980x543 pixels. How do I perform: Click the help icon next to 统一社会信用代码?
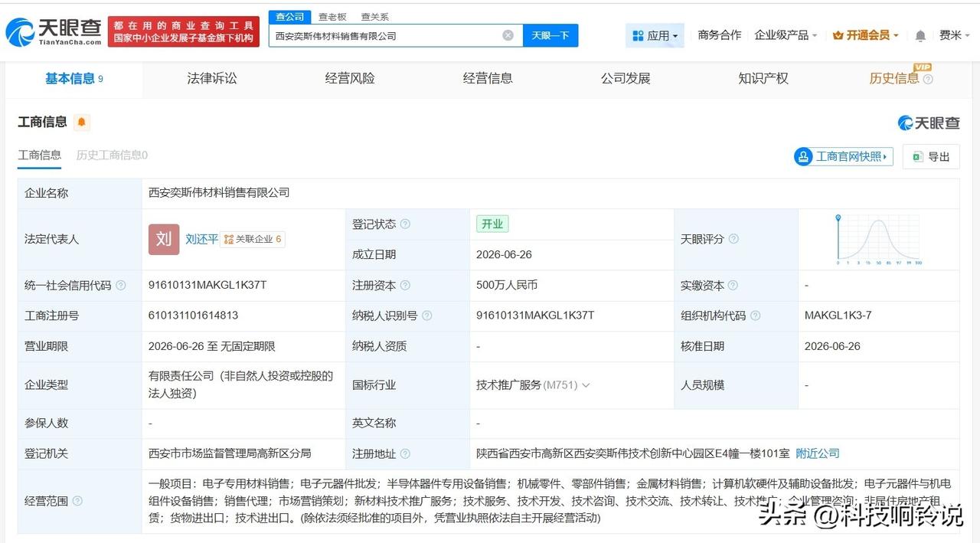click(120, 286)
